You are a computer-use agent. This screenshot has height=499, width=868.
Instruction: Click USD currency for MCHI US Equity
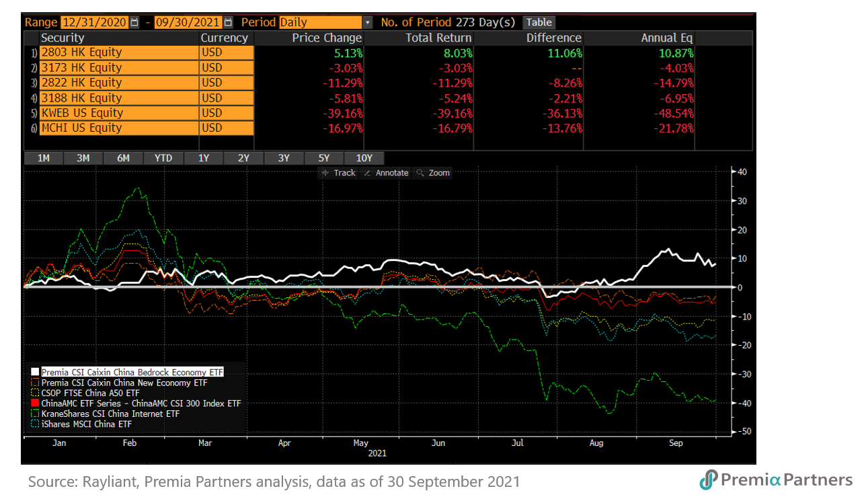[x=227, y=128]
